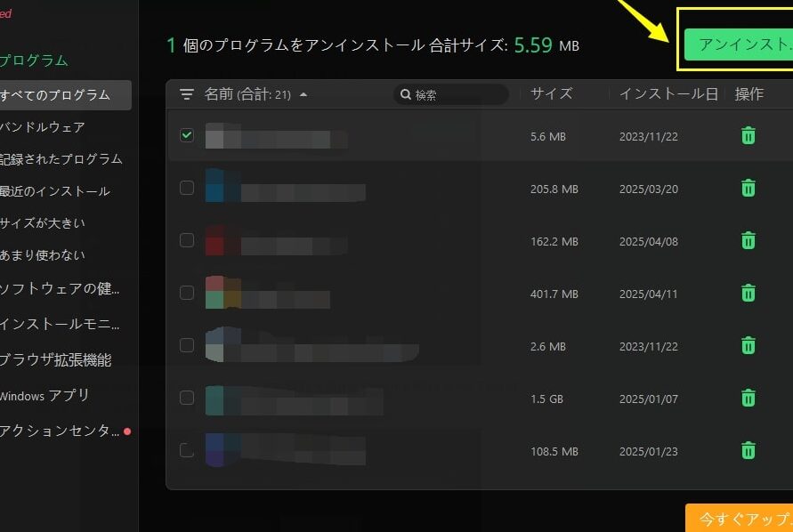793x532 pixels.
Task: Click trash icon for the 205.8 MB program
Action: click(748, 188)
